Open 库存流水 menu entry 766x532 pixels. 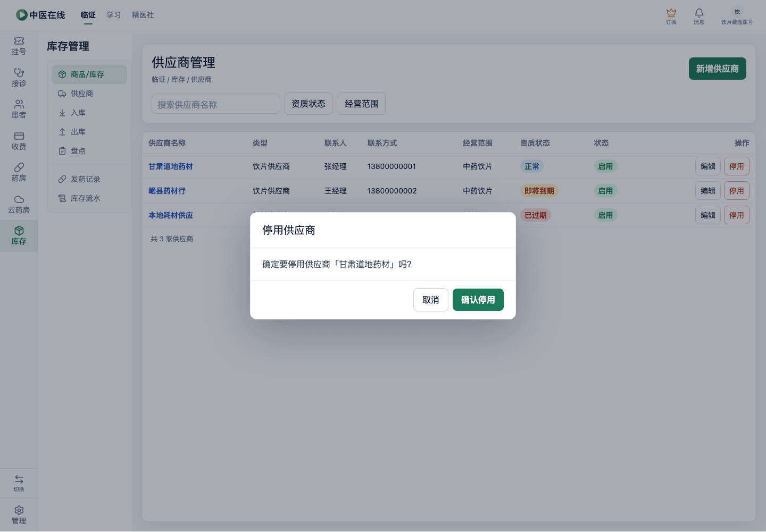(x=89, y=198)
